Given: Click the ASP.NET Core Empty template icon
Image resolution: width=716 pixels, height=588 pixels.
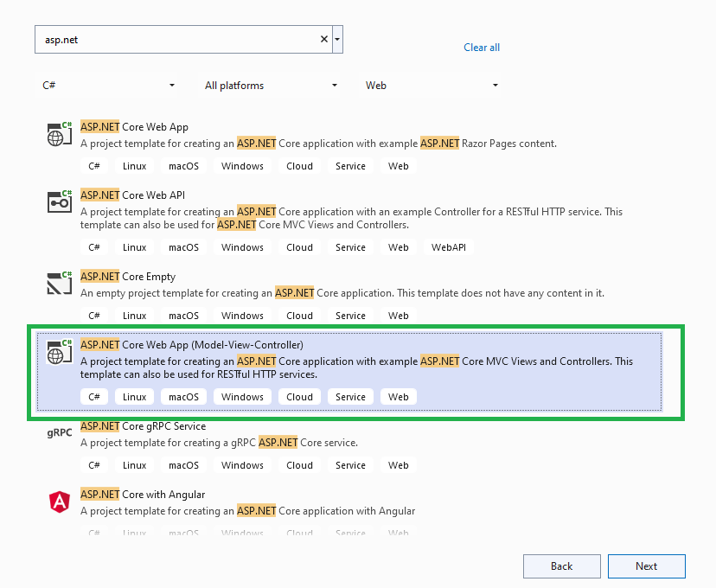Looking at the screenshot, I should [58, 280].
